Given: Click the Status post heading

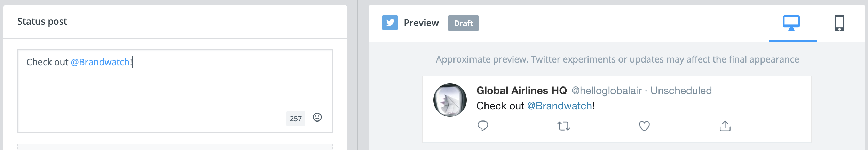Looking at the screenshot, I should tap(42, 22).
